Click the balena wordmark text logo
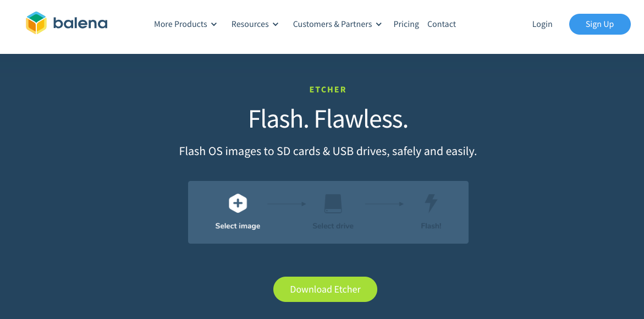The width and height of the screenshot is (644, 319). point(80,24)
